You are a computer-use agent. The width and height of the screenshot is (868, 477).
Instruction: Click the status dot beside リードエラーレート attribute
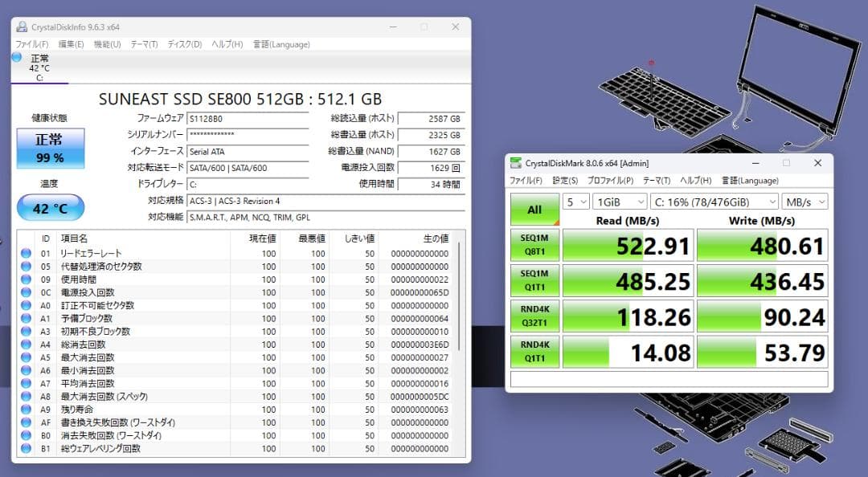coord(24,253)
